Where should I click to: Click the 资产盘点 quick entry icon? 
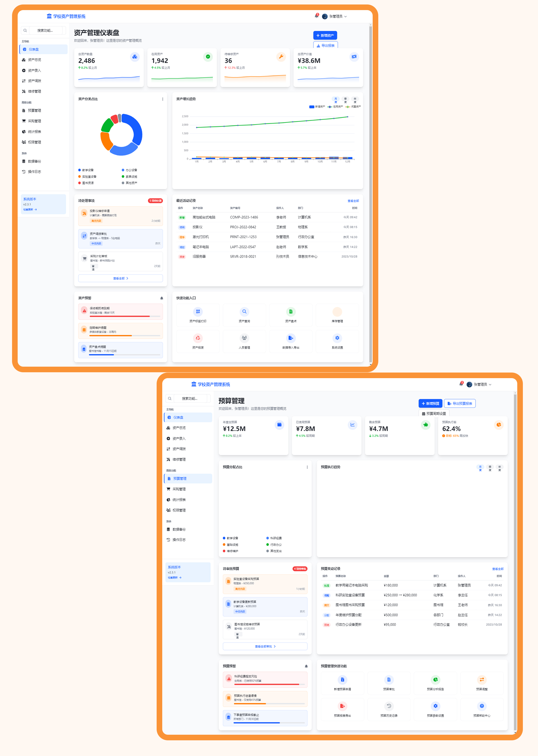pos(291,311)
